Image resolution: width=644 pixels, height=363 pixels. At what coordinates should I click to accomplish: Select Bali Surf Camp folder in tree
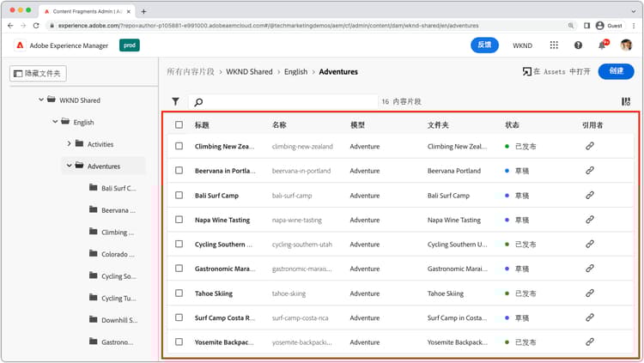pos(112,188)
